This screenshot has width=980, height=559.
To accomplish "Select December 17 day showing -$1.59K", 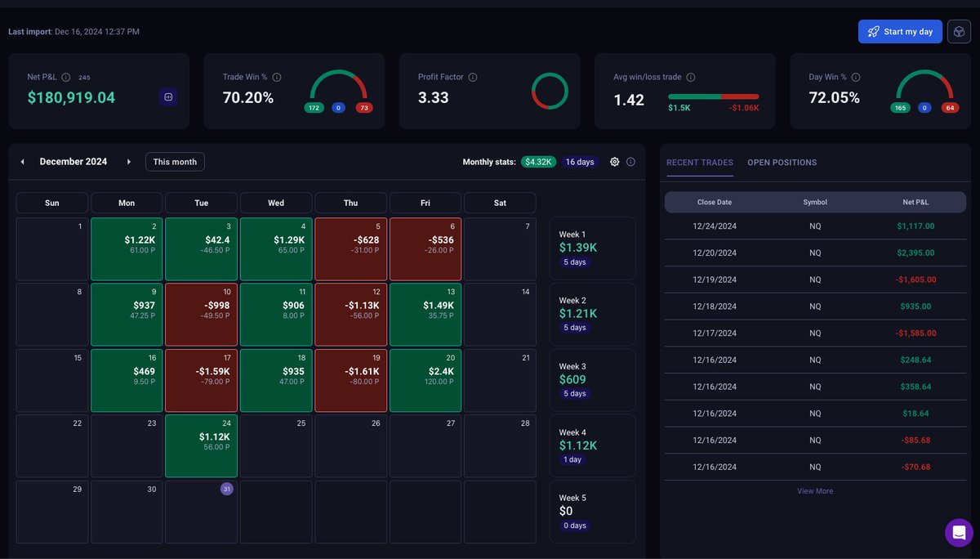I will [x=201, y=381].
